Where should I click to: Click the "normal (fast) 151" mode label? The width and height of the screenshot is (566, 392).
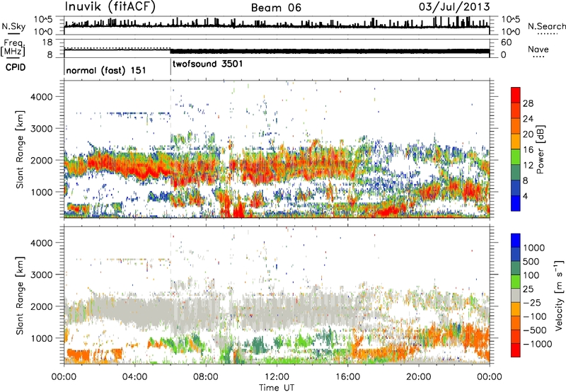106,70
